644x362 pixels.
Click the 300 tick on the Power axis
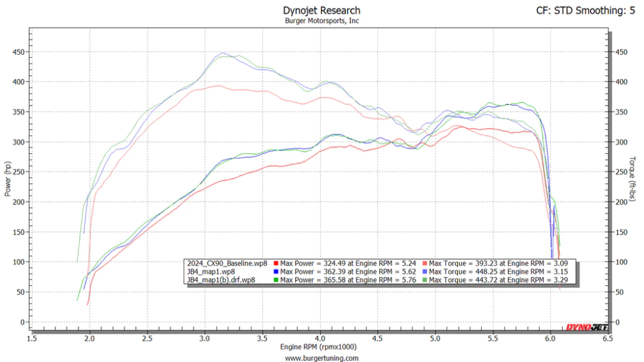coord(19,142)
